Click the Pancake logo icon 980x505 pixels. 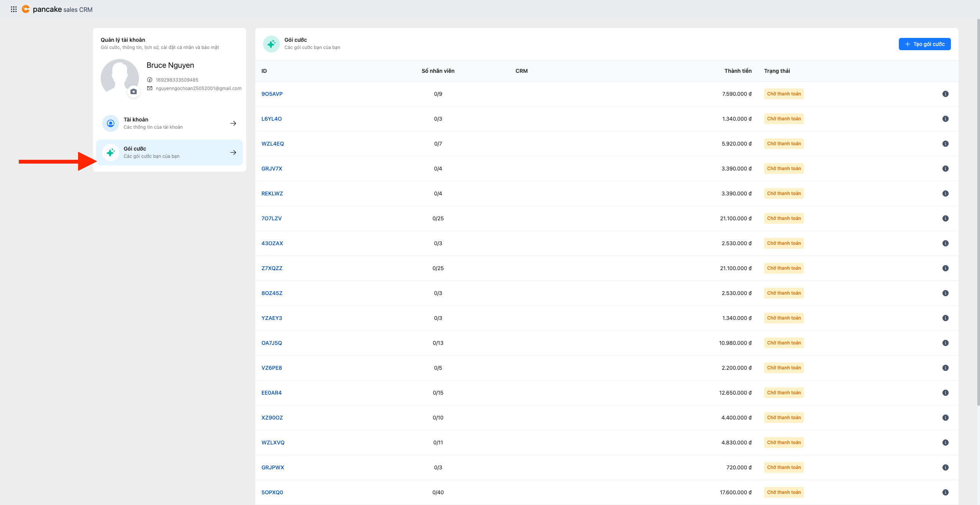click(x=26, y=9)
